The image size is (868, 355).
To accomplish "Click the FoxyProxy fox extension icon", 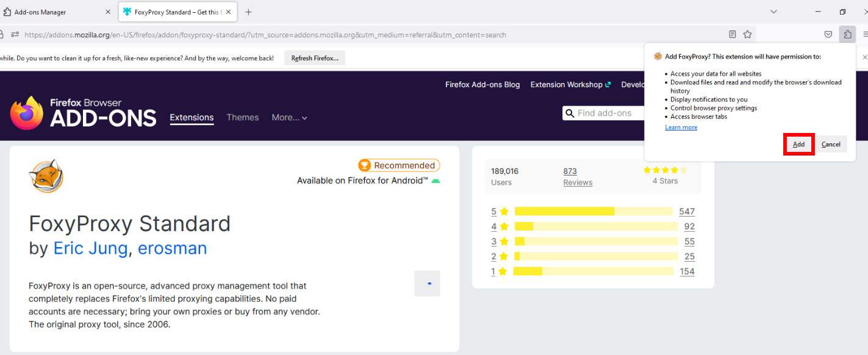I will (x=46, y=176).
